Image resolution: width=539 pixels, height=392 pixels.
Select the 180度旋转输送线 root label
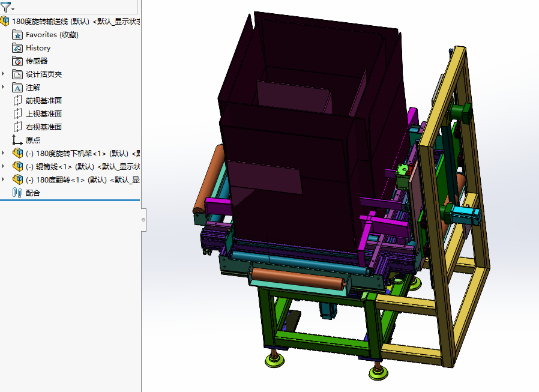[76, 22]
